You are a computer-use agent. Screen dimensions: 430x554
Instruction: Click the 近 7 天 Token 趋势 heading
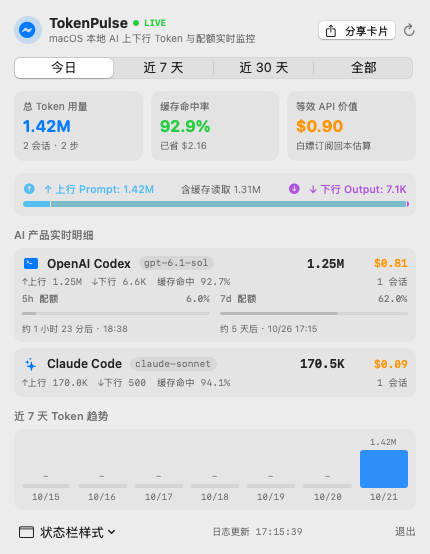61,416
